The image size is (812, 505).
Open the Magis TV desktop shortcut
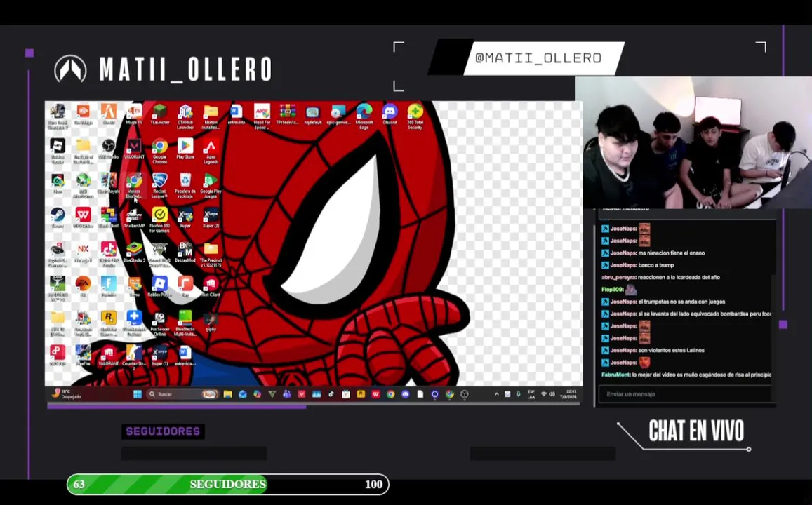click(134, 114)
